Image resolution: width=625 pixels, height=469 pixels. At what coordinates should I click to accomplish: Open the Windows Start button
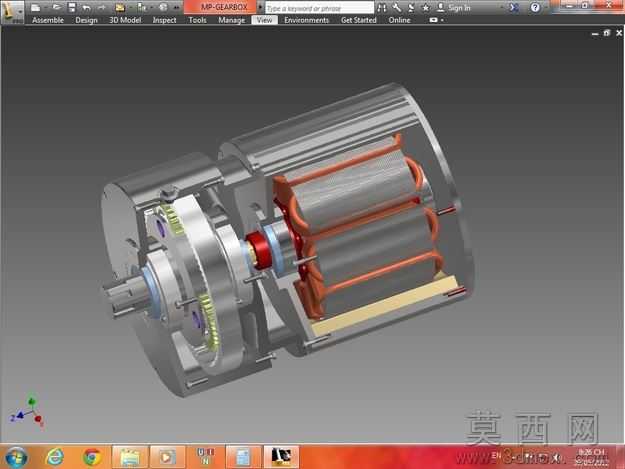click(16, 457)
